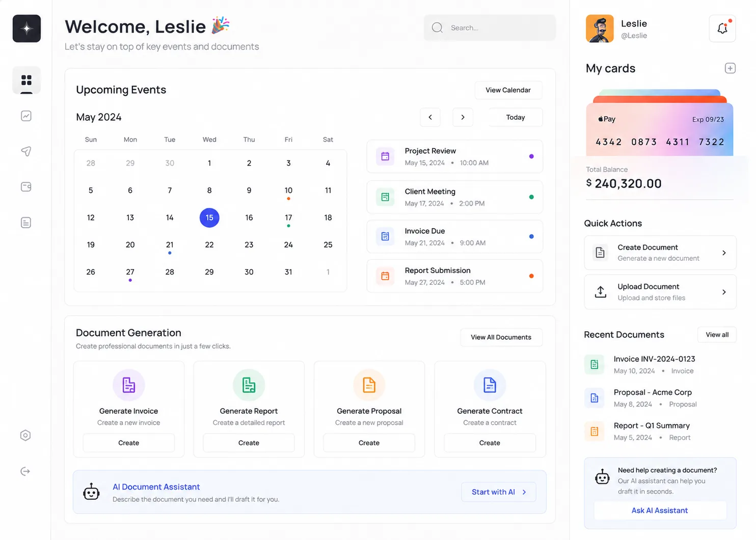Expand the Create Document quick action
This screenshot has width=756, height=540.
(660, 253)
